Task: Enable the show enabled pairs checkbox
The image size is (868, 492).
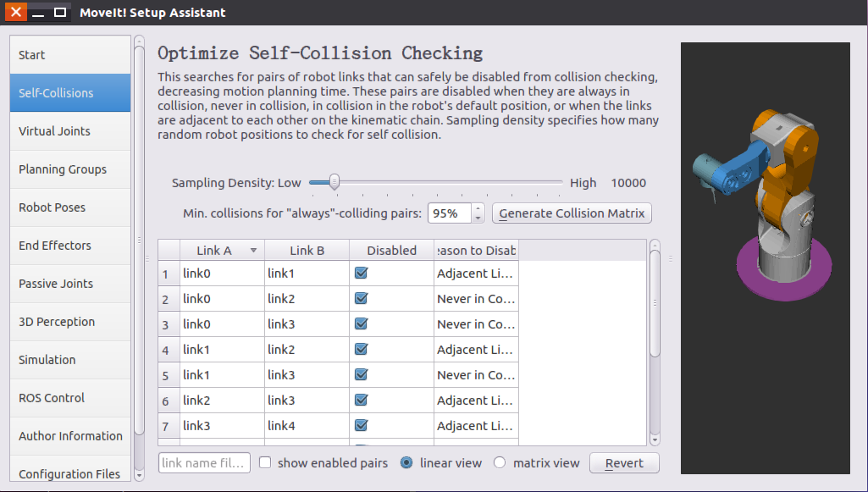Action: tap(265, 462)
